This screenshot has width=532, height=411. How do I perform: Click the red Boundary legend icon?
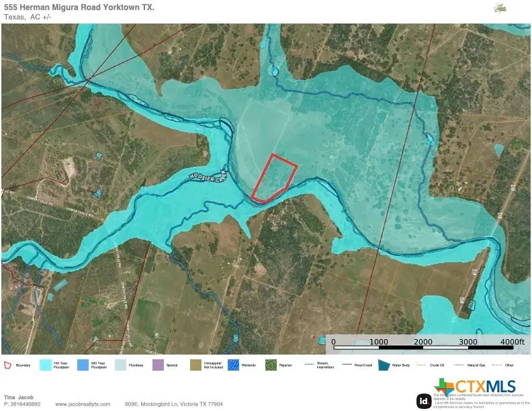point(7,365)
